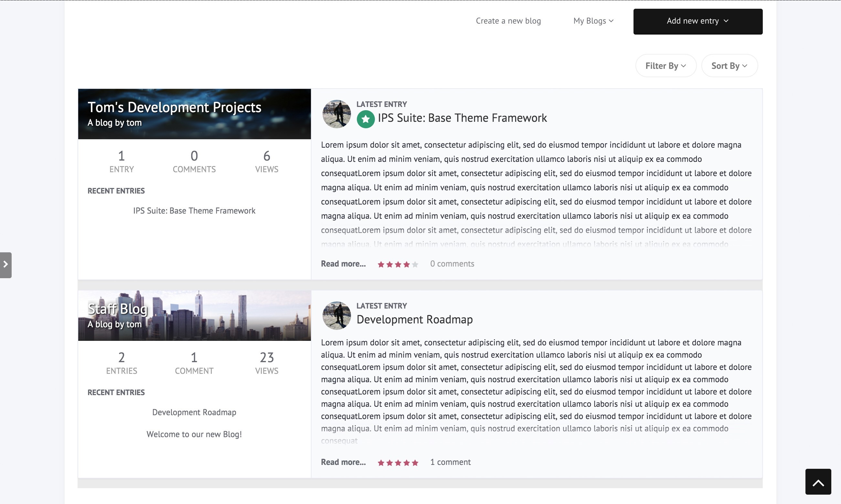Open the Staff Blog cover image
This screenshot has width=841, height=504.
coord(194,316)
